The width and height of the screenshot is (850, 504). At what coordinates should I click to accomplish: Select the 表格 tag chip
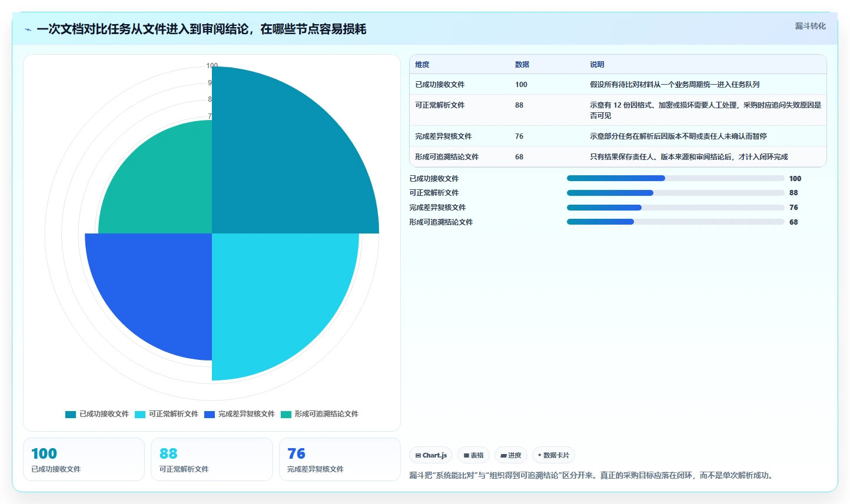pyautogui.click(x=473, y=455)
